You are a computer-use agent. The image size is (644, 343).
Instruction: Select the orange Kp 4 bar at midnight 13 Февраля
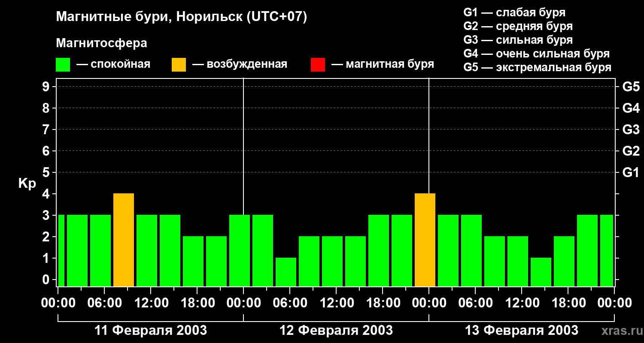425,240
